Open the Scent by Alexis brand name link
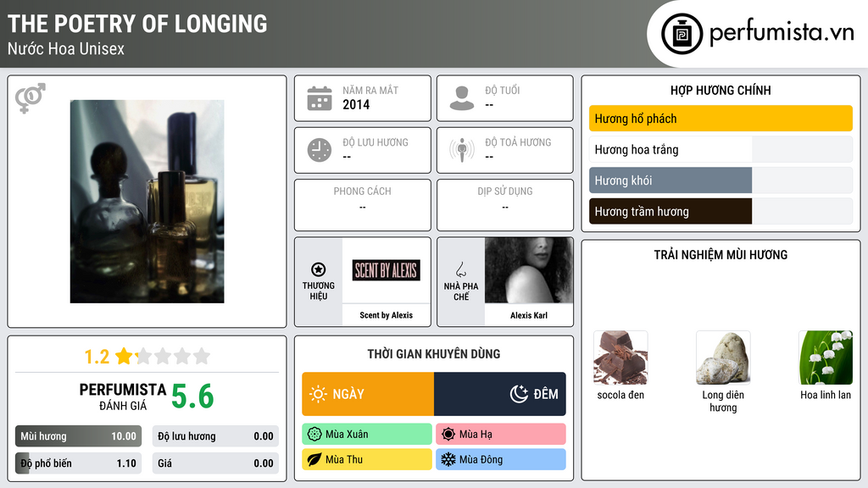The height and width of the screenshot is (488, 868). [x=387, y=315]
